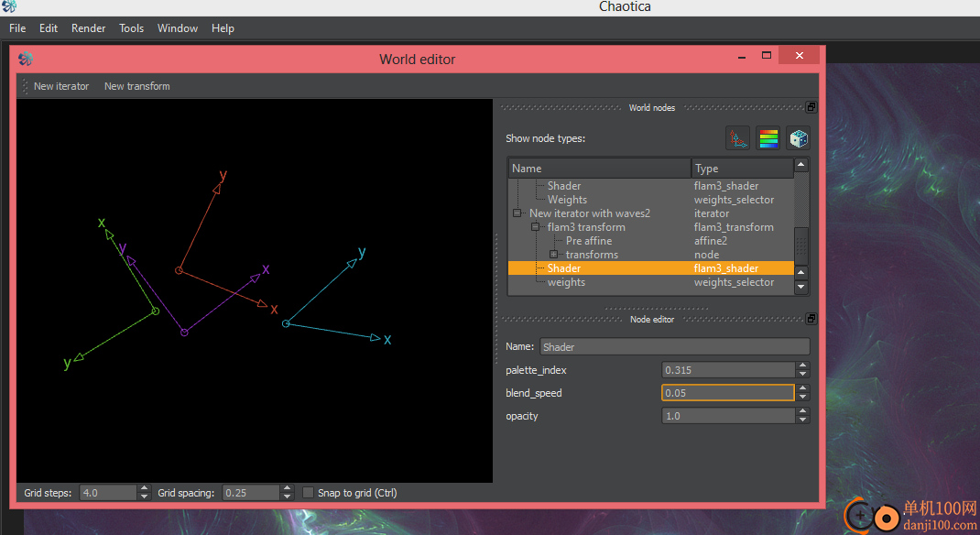The image size is (980, 535).
Task: Sort nodes by the Type column header
Action: [x=743, y=169]
